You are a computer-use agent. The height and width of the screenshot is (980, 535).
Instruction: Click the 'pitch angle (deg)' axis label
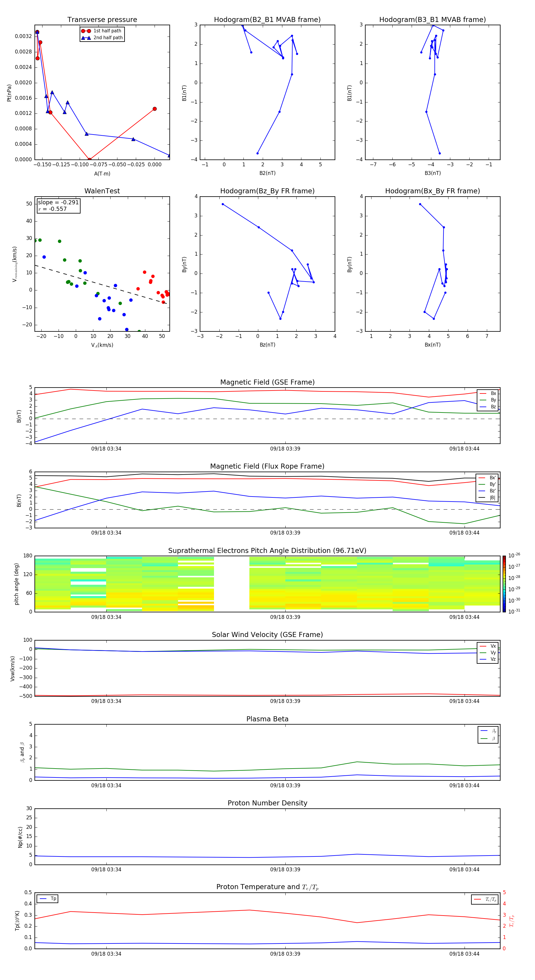tap(16, 584)
